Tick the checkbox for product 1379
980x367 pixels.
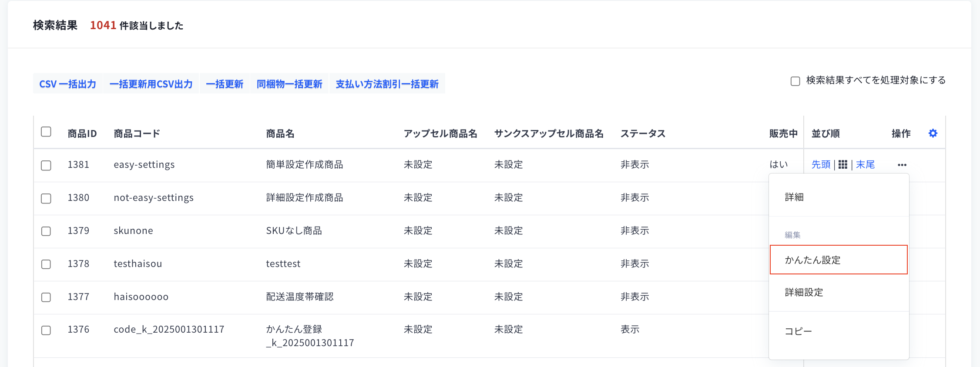[x=46, y=231]
